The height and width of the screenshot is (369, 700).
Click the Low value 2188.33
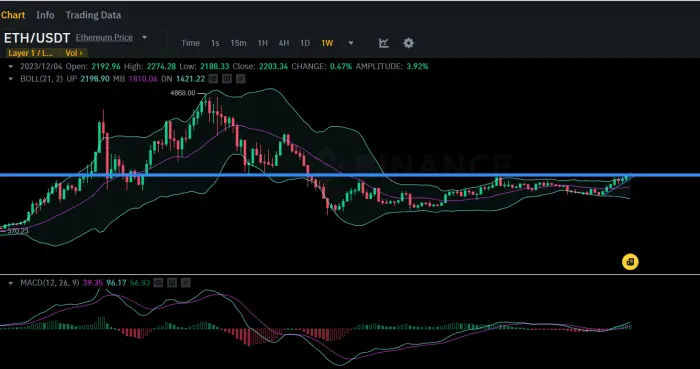click(214, 66)
